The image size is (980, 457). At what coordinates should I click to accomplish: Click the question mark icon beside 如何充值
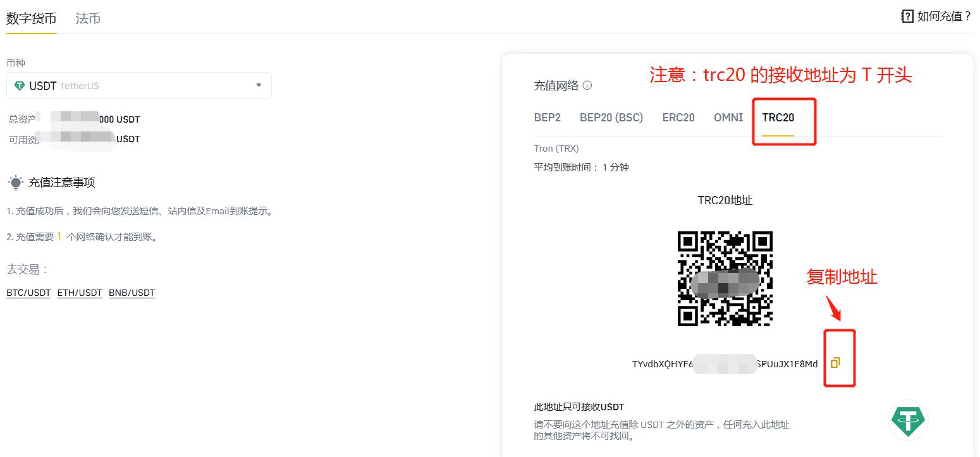907,16
